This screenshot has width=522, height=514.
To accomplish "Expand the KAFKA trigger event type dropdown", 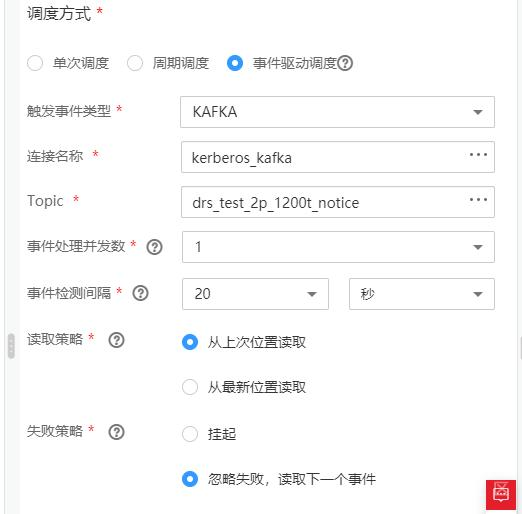I will click(x=337, y=112).
